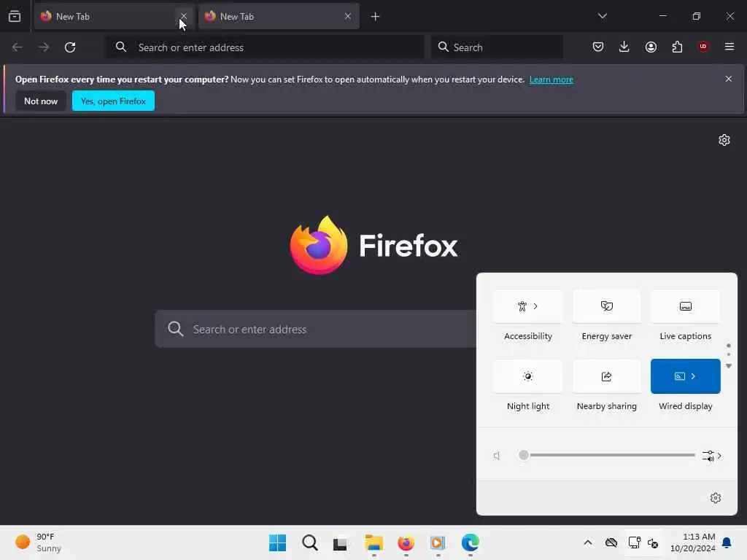Show hidden system tray icons chevron
The width and height of the screenshot is (747, 560).
point(588,542)
